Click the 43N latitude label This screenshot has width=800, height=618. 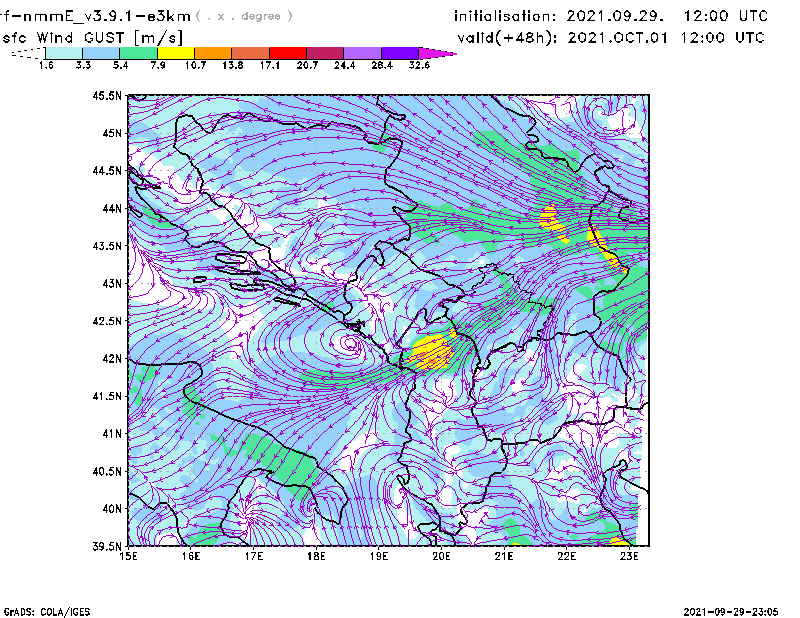112,283
